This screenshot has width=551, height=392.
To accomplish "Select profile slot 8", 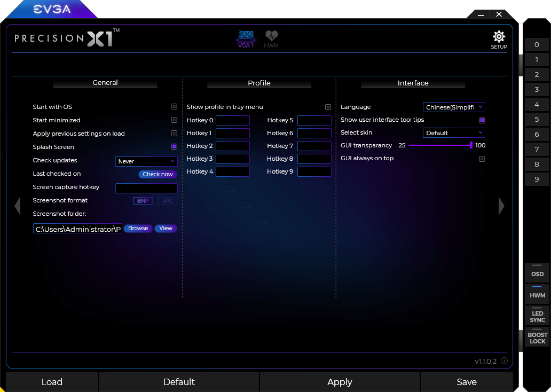I will [x=537, y=164].
